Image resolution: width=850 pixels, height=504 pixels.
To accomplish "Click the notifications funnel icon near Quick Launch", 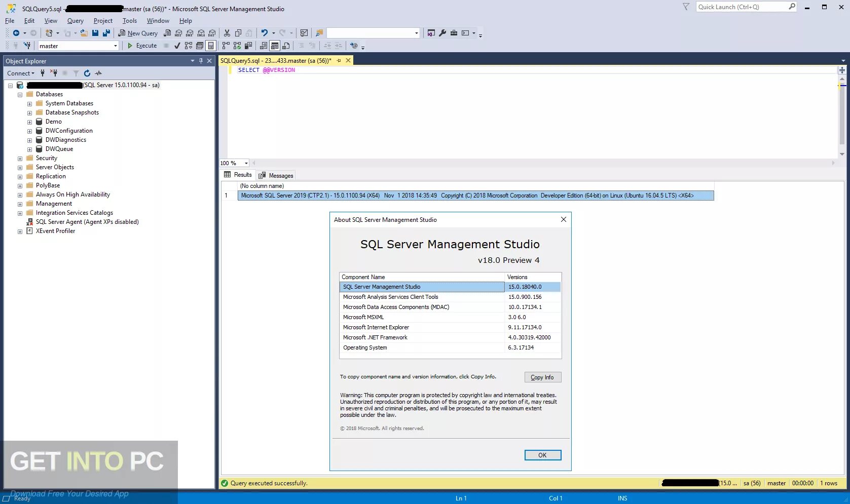I will (686, 7).
